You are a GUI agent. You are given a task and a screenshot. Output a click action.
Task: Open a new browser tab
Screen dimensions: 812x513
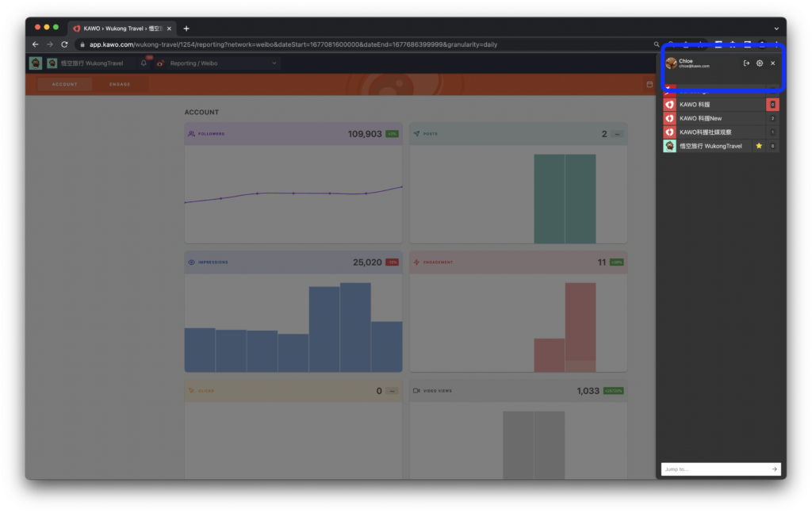186,29
